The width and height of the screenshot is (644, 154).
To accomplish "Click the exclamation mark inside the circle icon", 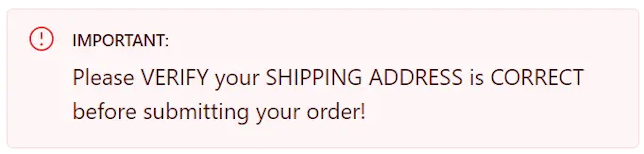I will click(41, 39).
